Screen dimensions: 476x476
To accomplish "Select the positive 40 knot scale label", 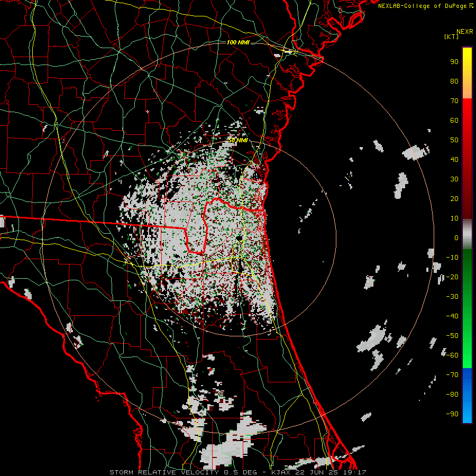I will (454, 160).
